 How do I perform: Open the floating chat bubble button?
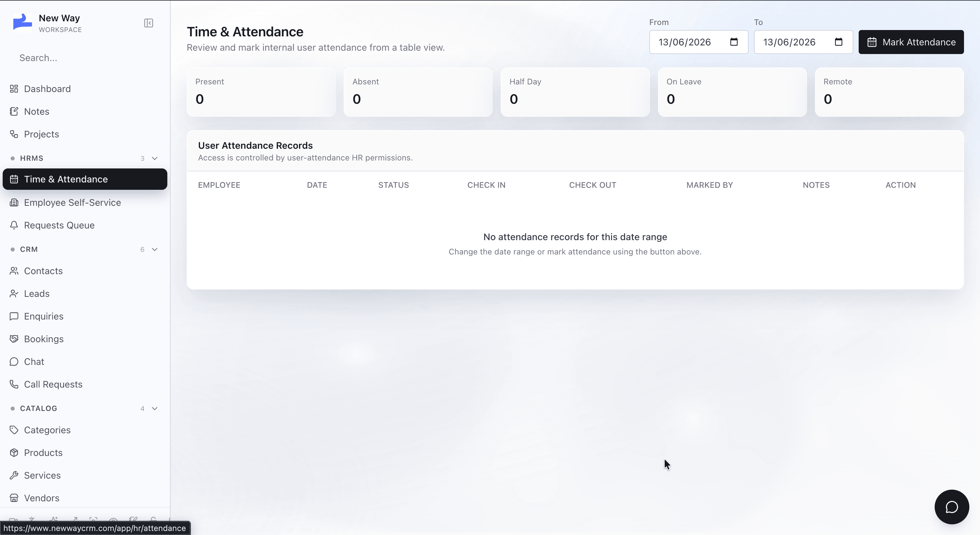tap(951, 507)
